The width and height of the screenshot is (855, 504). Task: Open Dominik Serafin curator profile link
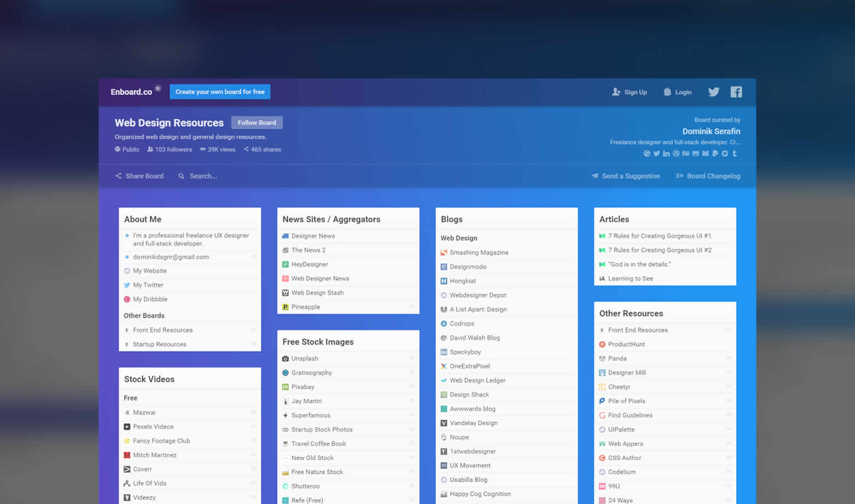tap(711, 131)
